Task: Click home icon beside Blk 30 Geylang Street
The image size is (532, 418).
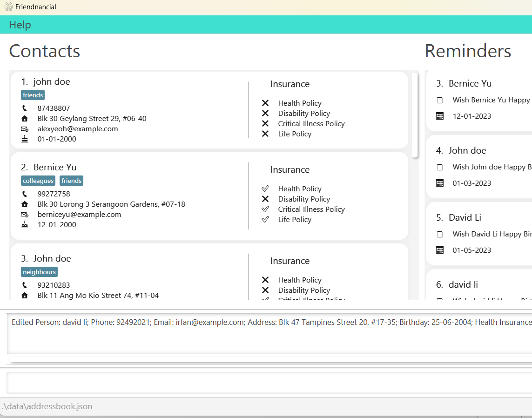Action: 24,118
